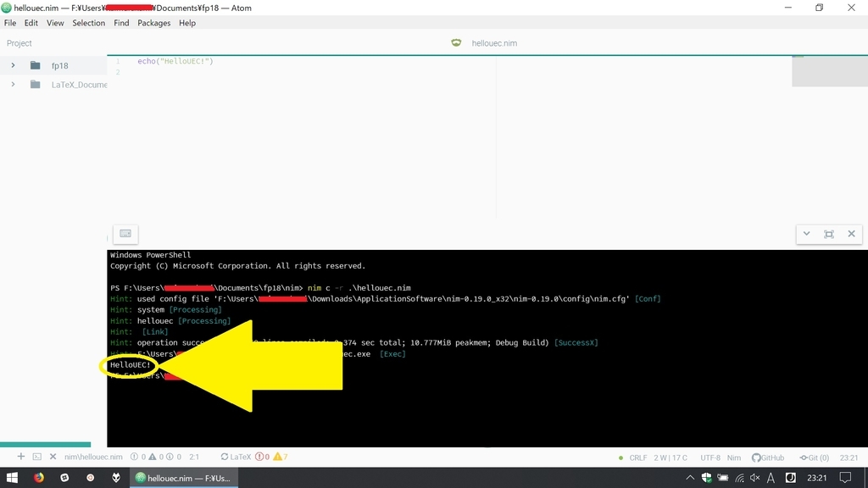This screenshot has height=488, width=868.
Task: Click LaTeX build status indicator
Action: coord(236,457)
